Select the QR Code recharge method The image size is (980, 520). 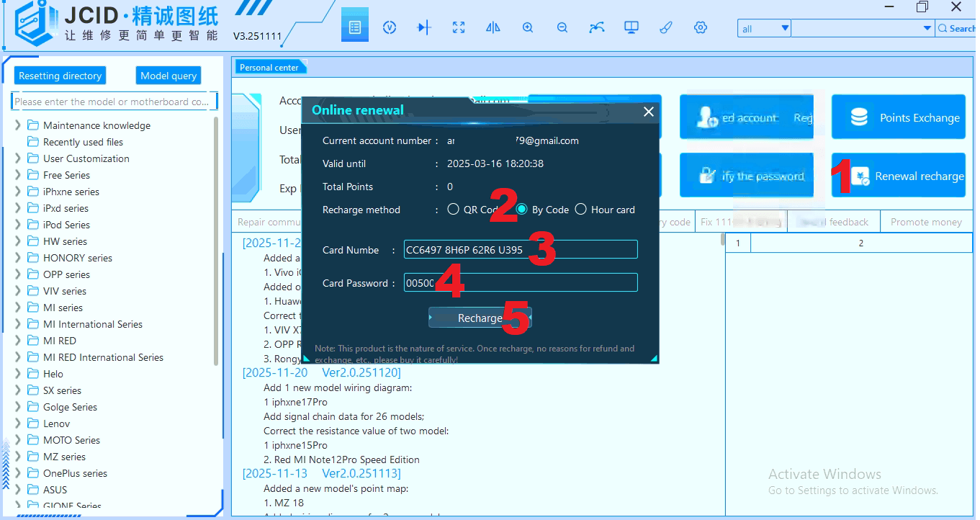click(x=453, y=210)
